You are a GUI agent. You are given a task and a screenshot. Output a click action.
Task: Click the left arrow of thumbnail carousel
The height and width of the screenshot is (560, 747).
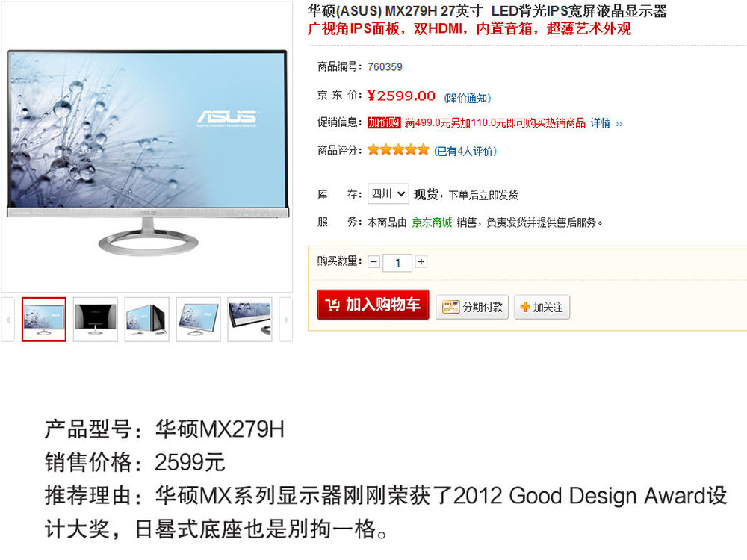[x=8, y=320]
